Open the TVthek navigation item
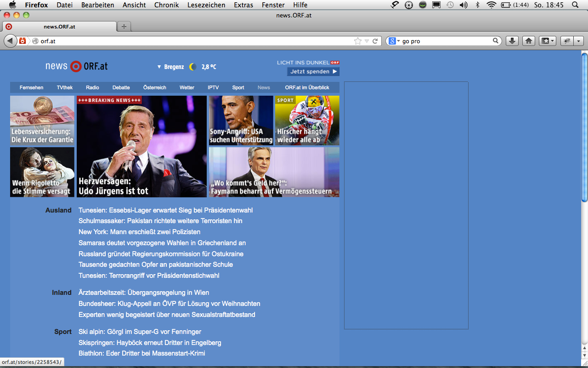Viewport: 588px width, 368px height. click(x=65, y=87)
